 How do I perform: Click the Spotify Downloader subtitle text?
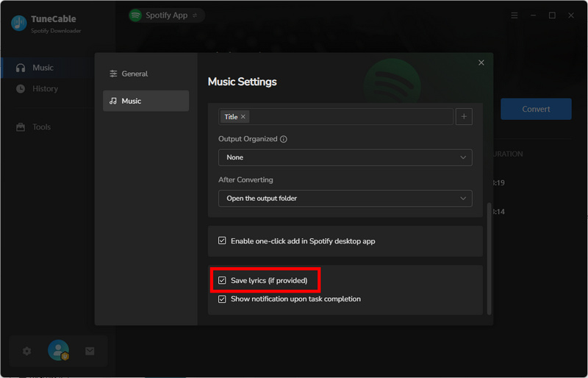[56, 31]
